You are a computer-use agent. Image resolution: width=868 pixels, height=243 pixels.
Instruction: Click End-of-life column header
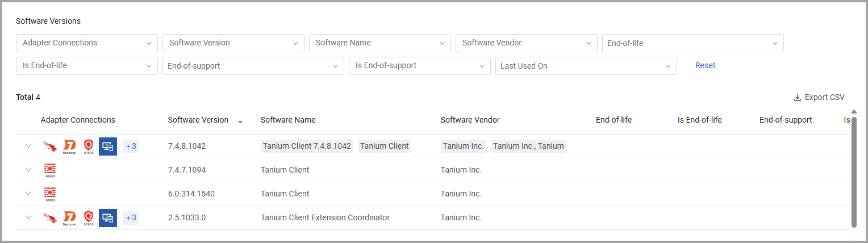[x=614, y=120]
